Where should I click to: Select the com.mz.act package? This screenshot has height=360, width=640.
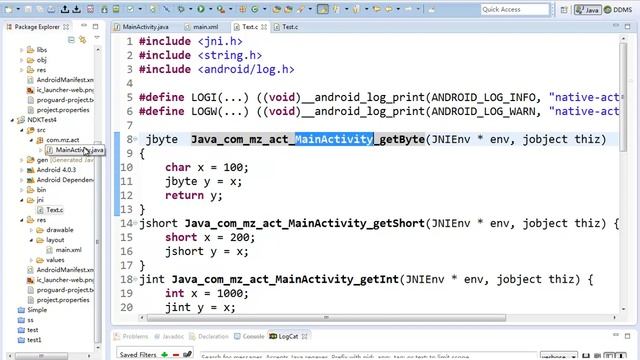coord(58,140)
